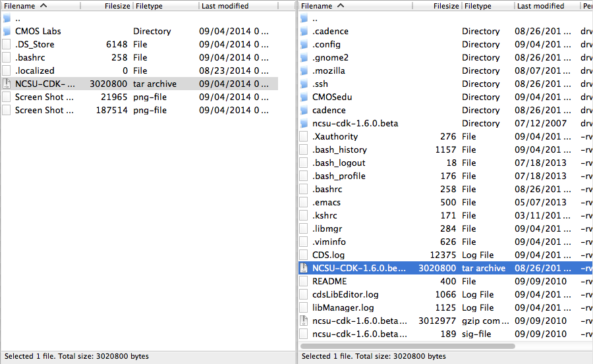Sort local pane by Last modified header
This screenshot has width=593, height=364.
click(239, 6)
